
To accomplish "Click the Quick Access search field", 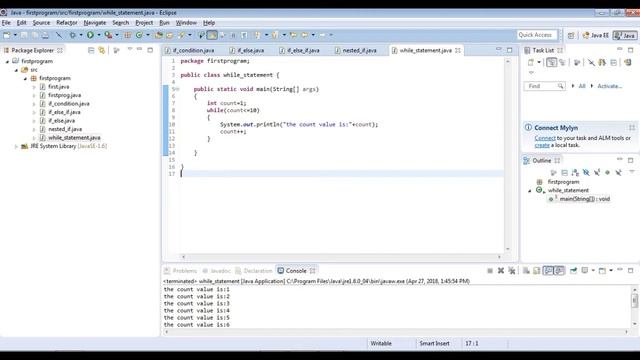I will point(537,35).
